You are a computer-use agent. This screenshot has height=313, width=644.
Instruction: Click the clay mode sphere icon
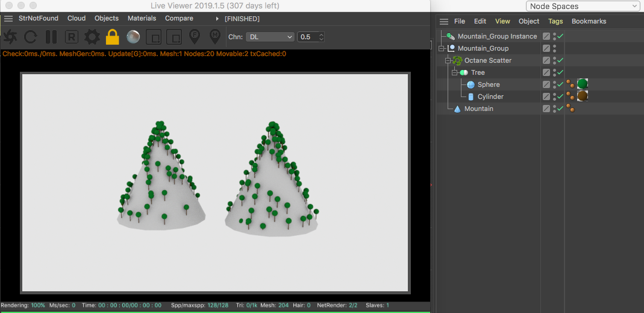pos(133,37)
